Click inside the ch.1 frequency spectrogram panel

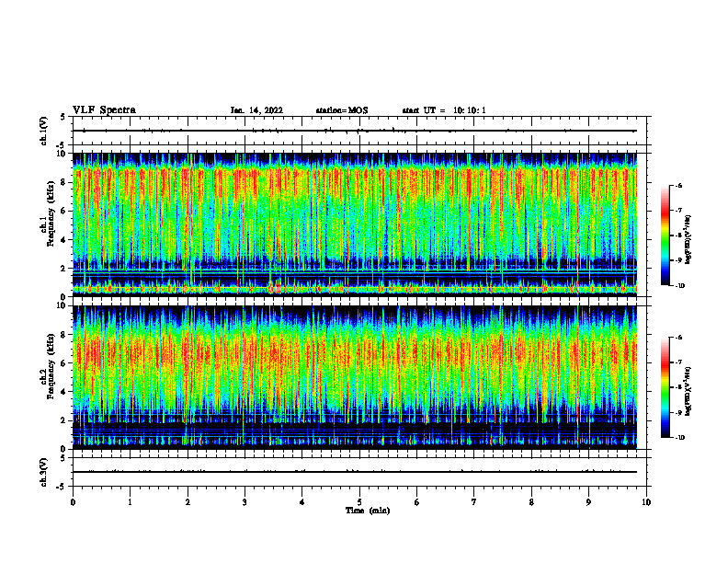[355, 224]
